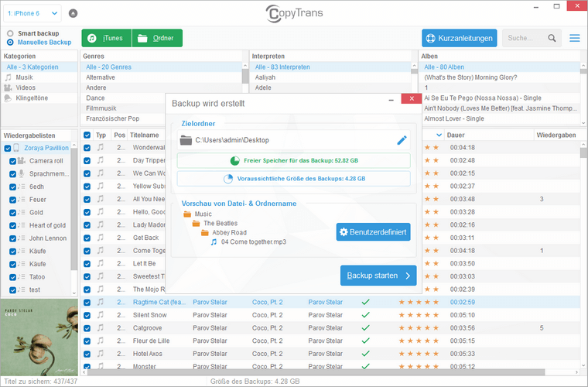Select the Videos category camera icon
Viewport: 588px width, 387px height.
[x=8, y=87]
